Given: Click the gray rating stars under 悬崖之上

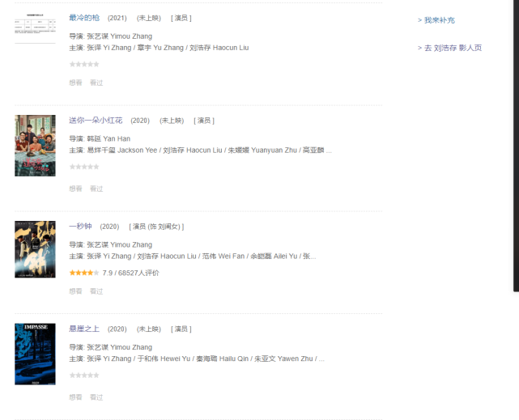Looking at the screenshot, I should tap(84, 375).
